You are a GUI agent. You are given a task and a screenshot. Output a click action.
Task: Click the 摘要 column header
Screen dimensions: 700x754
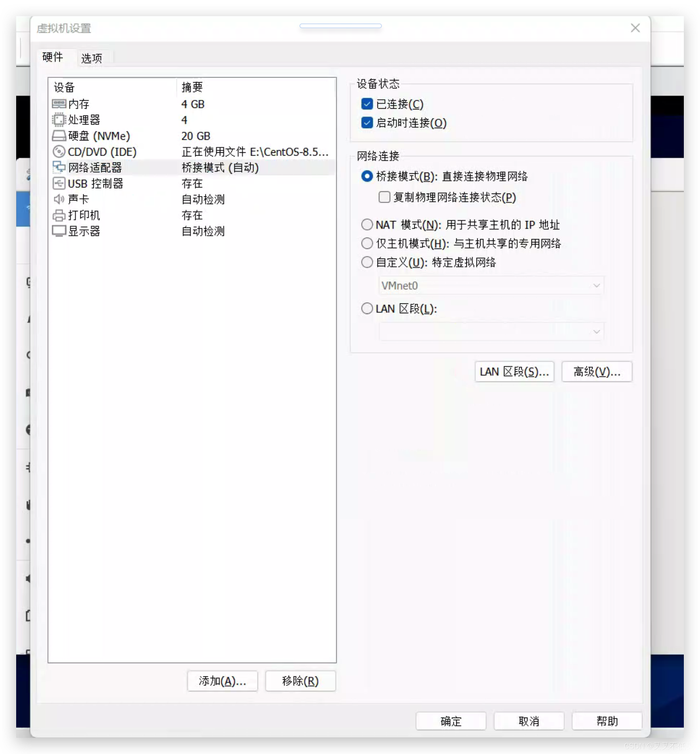(192, 87)
